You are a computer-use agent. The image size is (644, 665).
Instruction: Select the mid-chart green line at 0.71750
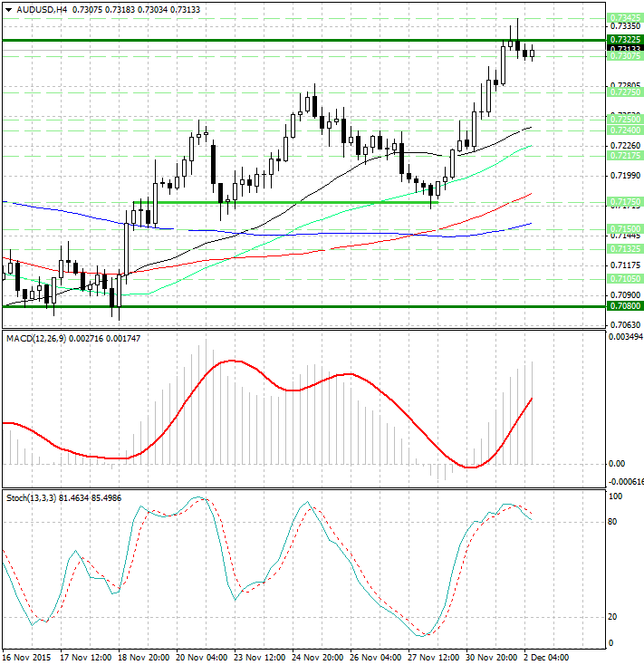[285, 203]
